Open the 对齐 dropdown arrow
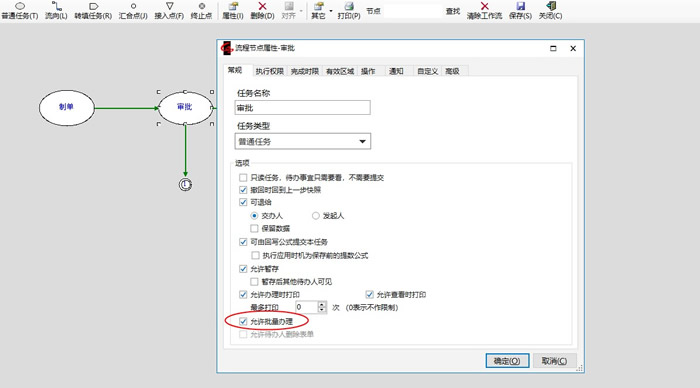The image size is (700, 388). click(x=301, y=11)
